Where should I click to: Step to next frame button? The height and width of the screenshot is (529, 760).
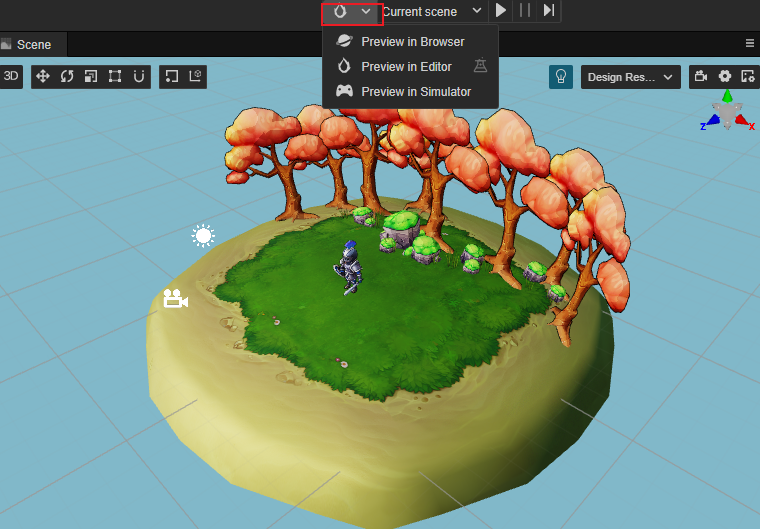click(x=549, y=10)
